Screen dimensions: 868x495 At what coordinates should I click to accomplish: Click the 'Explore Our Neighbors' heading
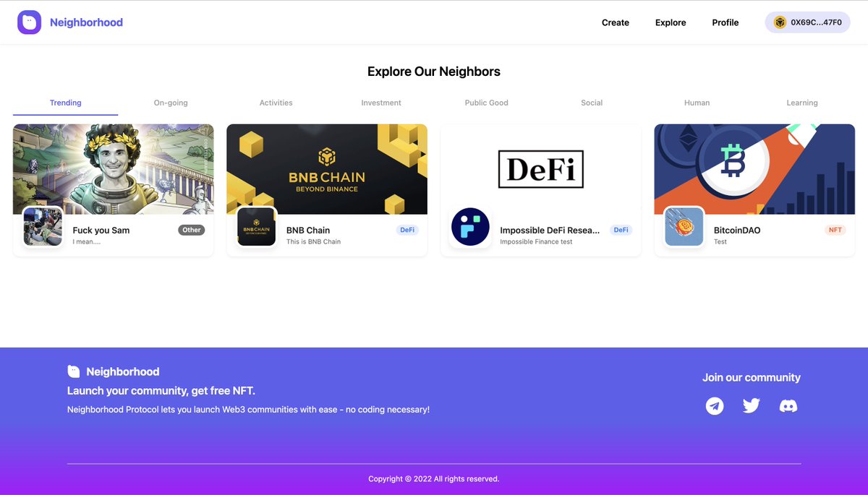click(434, 72)
